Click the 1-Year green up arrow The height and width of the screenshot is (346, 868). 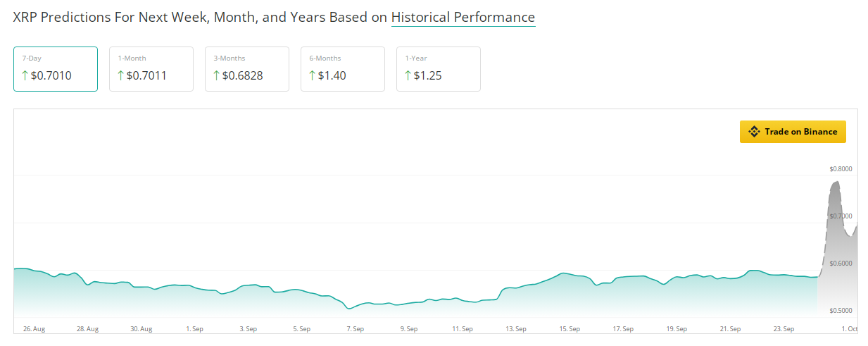408,75
